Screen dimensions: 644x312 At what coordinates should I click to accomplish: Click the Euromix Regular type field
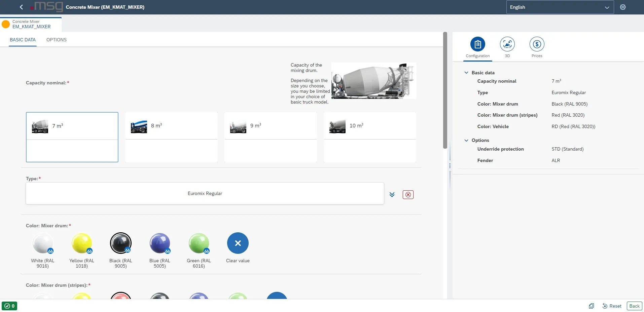(x=205, y=193)
